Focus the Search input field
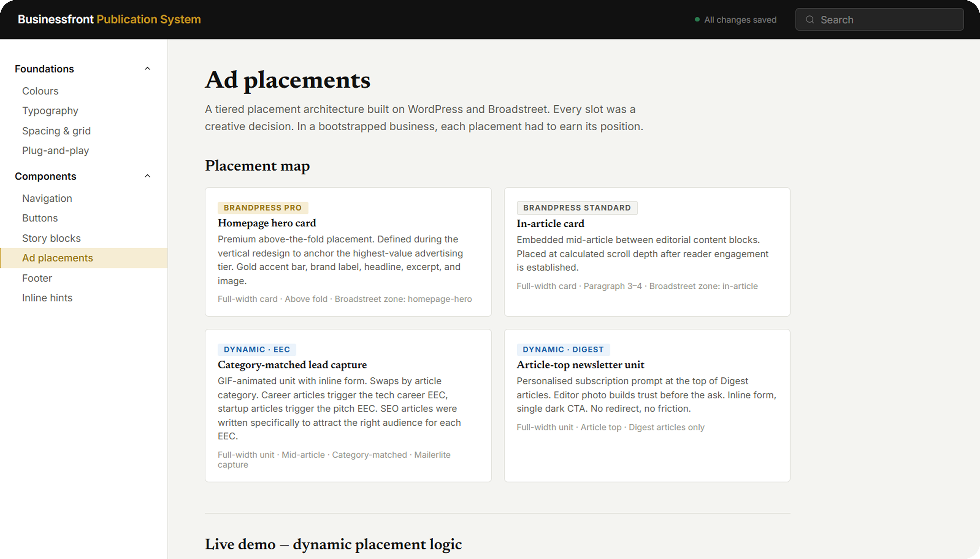The width and height of the screenshot is (980, 559). click(879, 20)
